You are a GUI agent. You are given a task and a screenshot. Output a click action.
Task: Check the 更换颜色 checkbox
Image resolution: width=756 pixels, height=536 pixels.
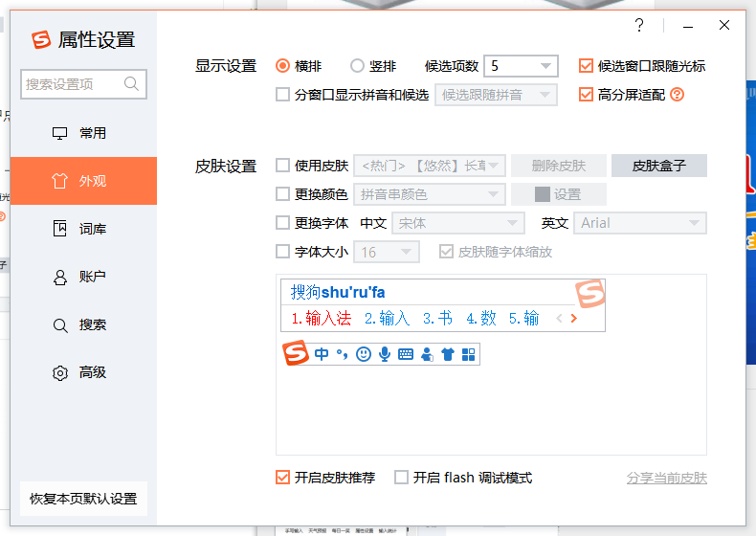pos(282,194)
